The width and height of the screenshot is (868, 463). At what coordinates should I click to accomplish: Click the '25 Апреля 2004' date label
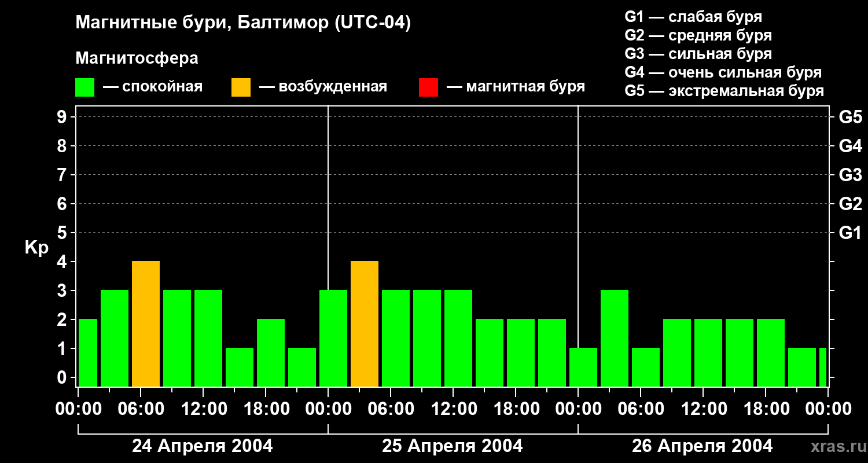(x=453, y=446)
